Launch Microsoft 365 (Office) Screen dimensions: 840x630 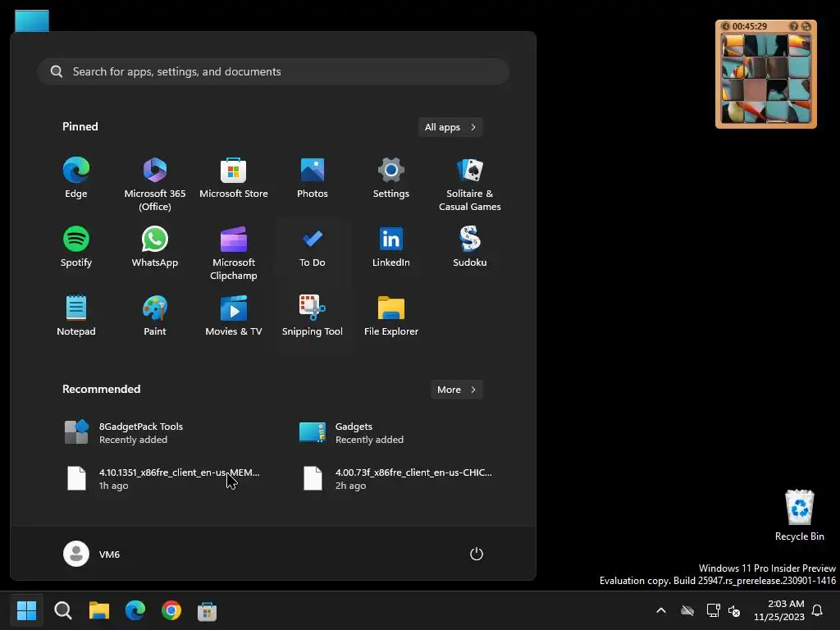coord(155,184)
